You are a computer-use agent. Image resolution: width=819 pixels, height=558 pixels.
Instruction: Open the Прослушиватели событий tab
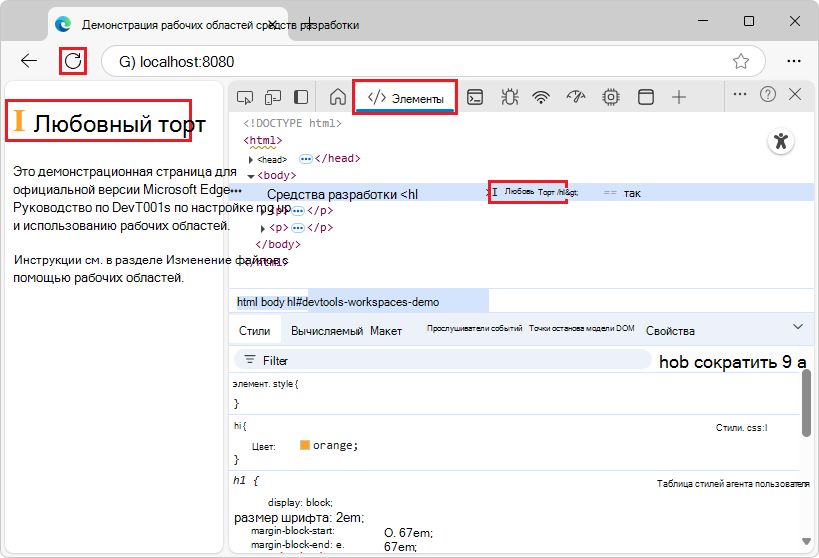[474, 328]
